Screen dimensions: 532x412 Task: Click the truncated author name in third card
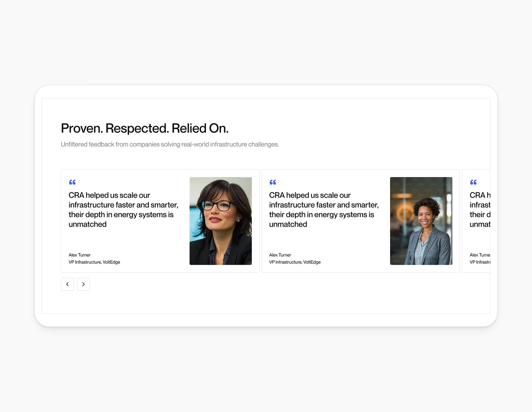480,255
